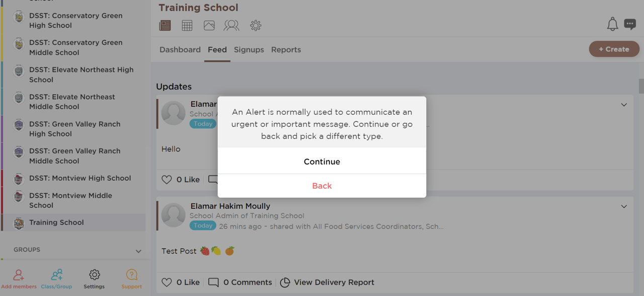The image size is (644, 296).
Task: Open the calendar grid icon
Action: tap(187, 25)
